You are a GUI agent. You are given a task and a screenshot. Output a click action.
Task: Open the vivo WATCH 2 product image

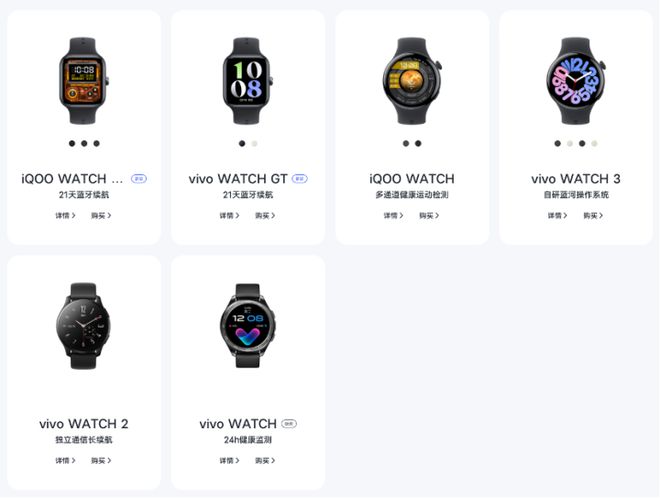pos(83,326)
